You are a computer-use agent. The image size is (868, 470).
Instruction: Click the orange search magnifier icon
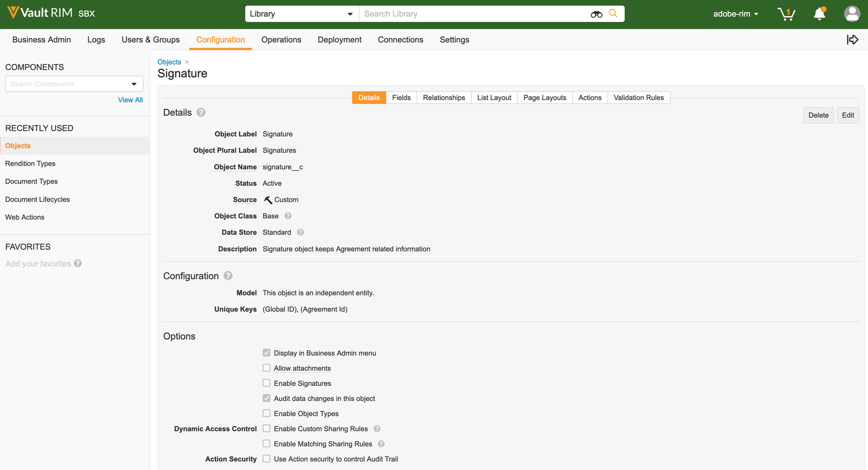pos(613,14)
